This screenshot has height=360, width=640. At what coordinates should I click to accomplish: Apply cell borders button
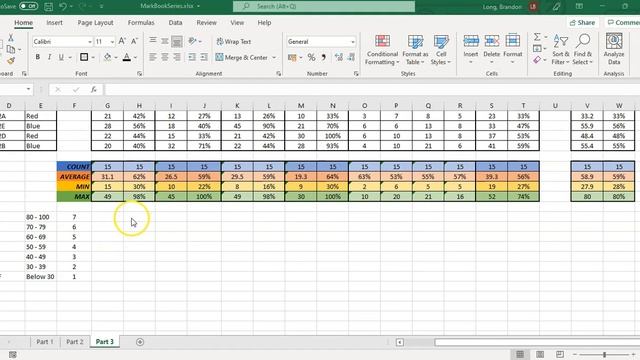click(x=84, y=57)
